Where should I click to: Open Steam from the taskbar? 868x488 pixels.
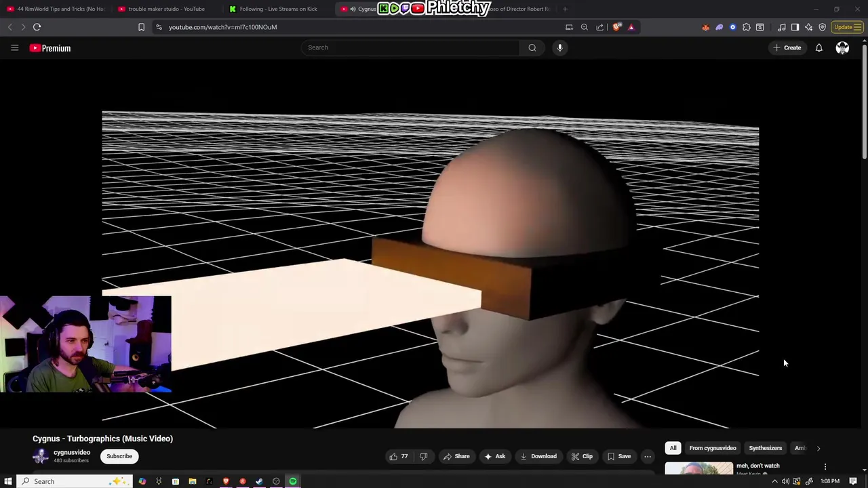pos(259,481)
